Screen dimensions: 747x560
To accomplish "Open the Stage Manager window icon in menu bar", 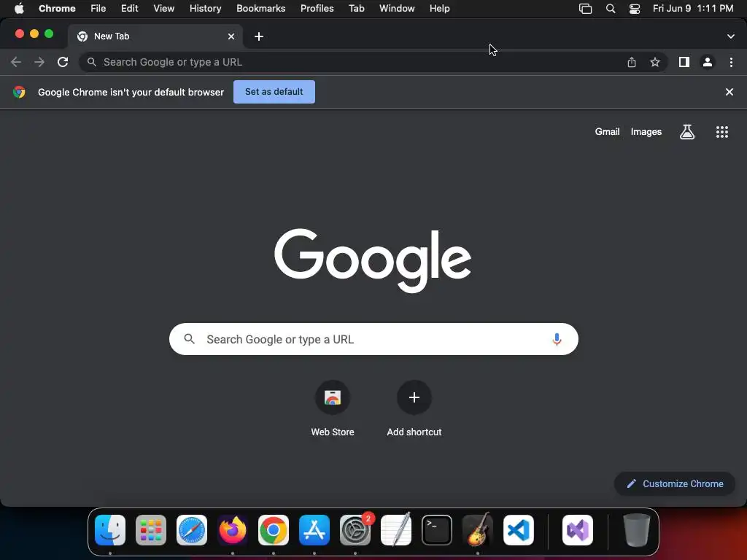I will (585, 9).
